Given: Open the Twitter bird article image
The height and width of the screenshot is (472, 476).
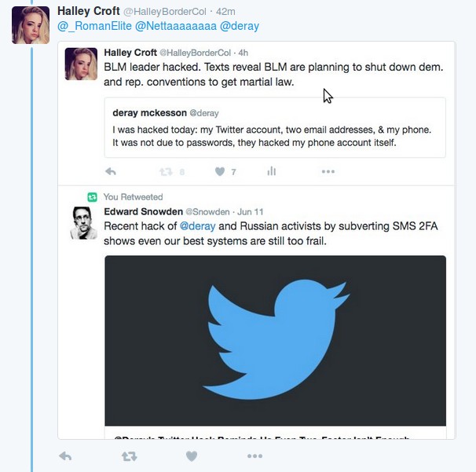Looking at the screenshot, I should (276, 341).
